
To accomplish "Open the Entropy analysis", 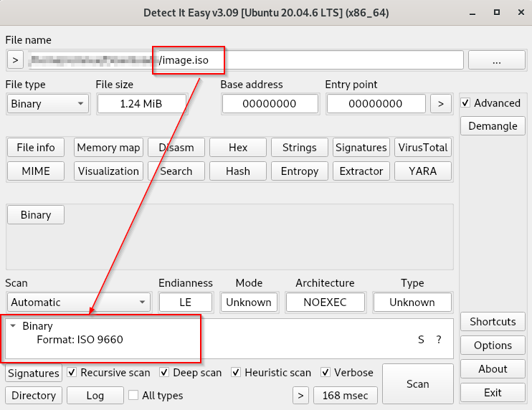I will (299, 171).
